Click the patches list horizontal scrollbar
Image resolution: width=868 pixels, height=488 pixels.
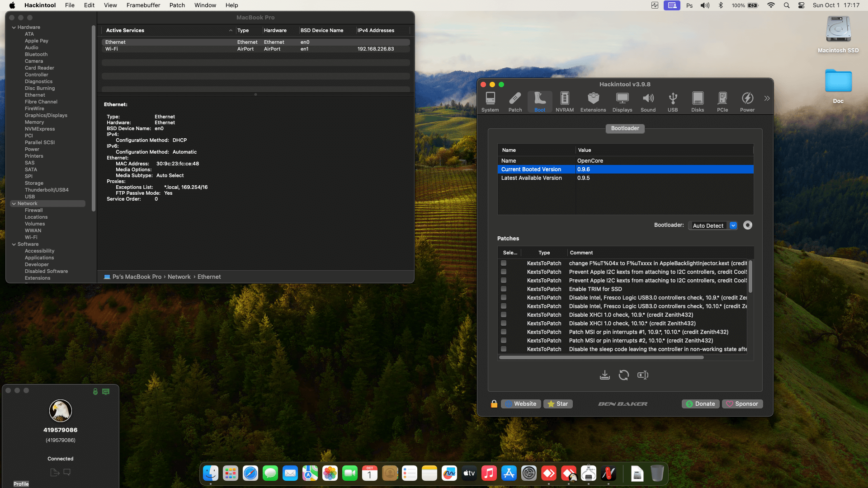(601, 357)
